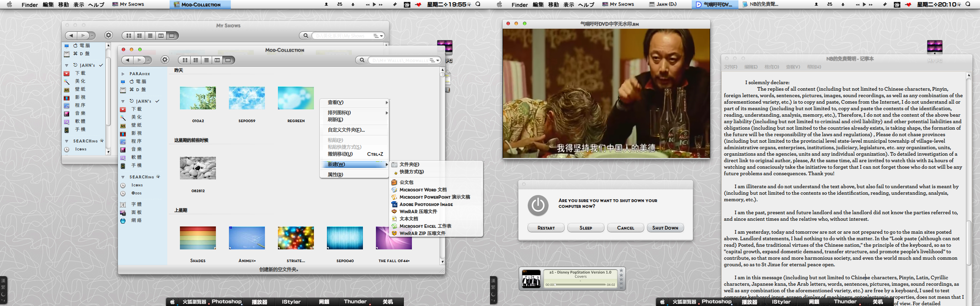The image size is (980, 306).
Task: Click Cancel in shutdown dialog
Action: coord(626,228)
